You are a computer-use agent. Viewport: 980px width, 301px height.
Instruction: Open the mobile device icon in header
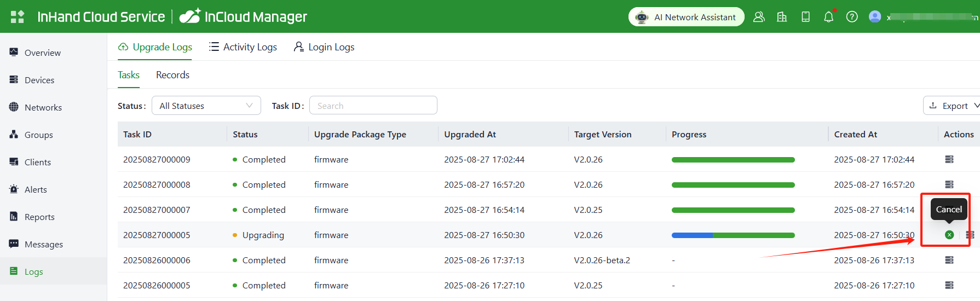pyautogui.click(x=805, y=17)
